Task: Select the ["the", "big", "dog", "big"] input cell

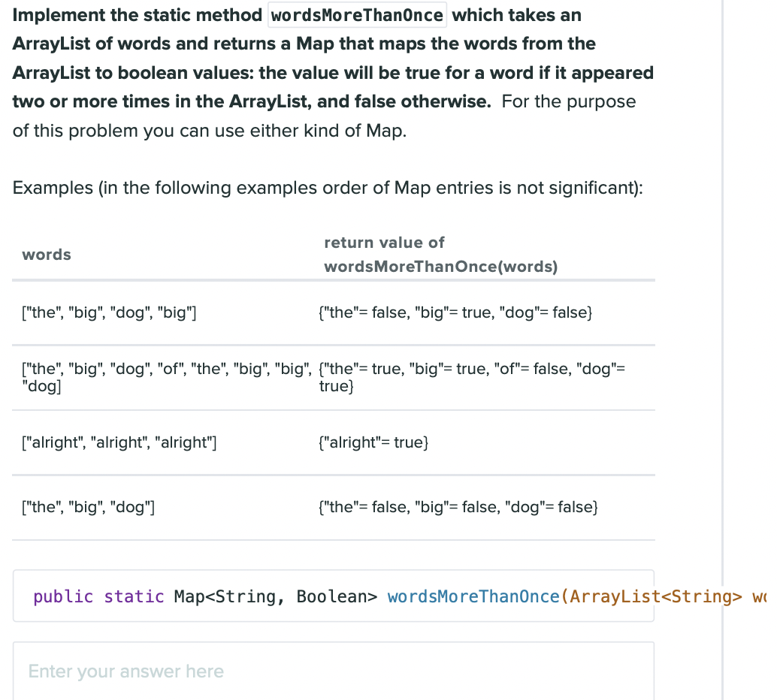Action: point(110,312)
